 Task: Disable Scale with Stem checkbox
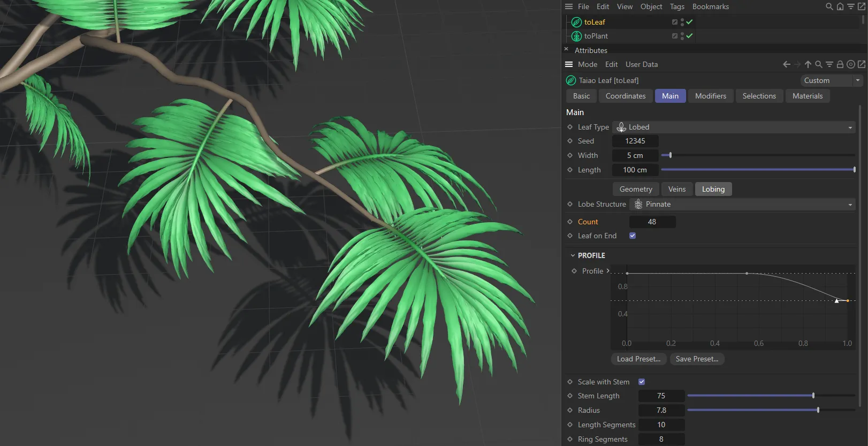coord(641,382)
